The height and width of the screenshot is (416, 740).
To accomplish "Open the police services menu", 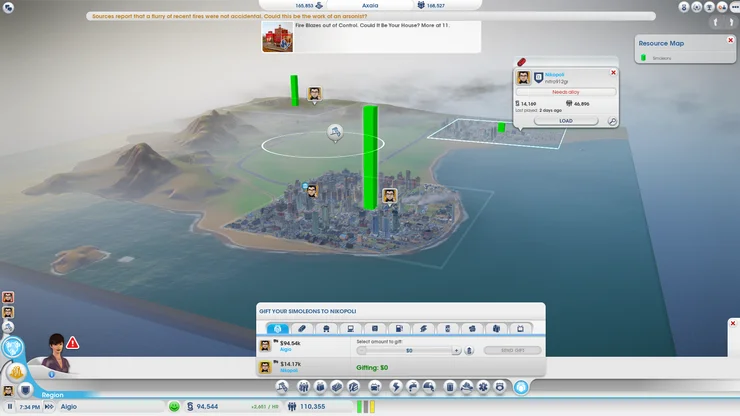I will 500,387.
